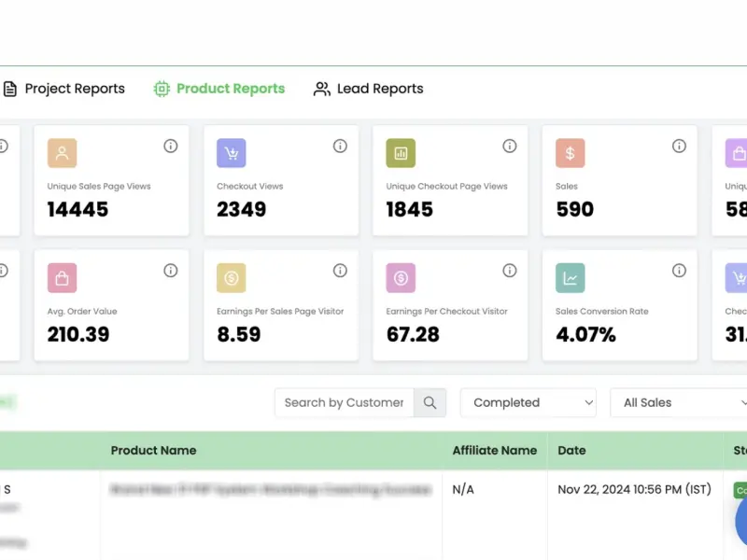The width and height of the screenshot is (747, 560).
Task: Select the Product Reports tab
Action: tap(219, 89)
